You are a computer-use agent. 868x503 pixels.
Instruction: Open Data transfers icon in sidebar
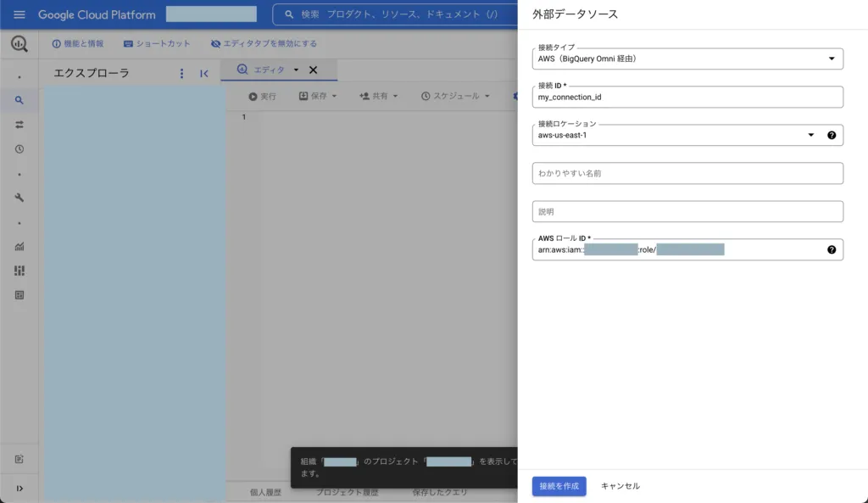click(19, 125)
